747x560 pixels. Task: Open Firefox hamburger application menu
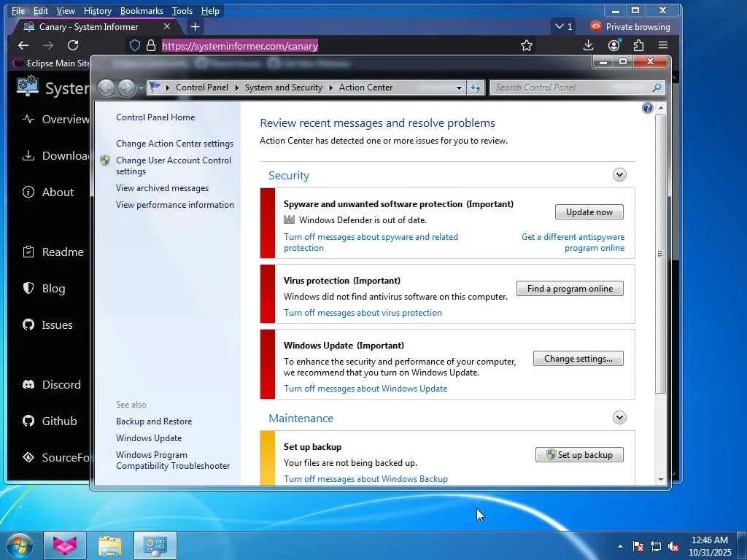pos(663,45)
